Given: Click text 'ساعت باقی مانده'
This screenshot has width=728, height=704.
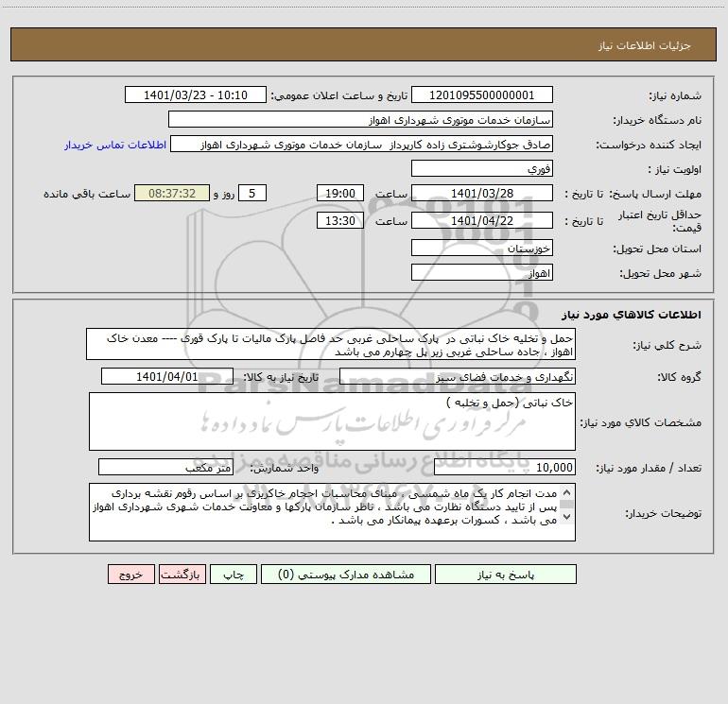Looking at the screenshot, I should click(x=87, y=194).
